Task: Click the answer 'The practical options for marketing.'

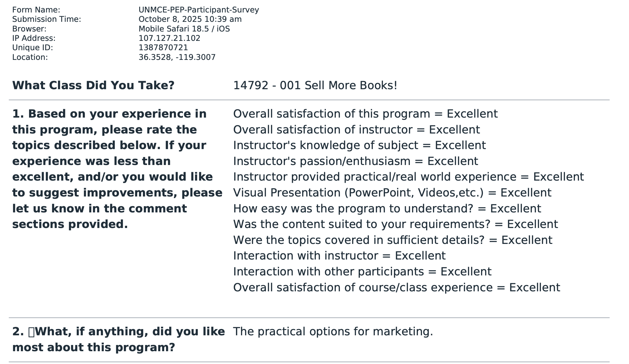Action: [333, 332]
